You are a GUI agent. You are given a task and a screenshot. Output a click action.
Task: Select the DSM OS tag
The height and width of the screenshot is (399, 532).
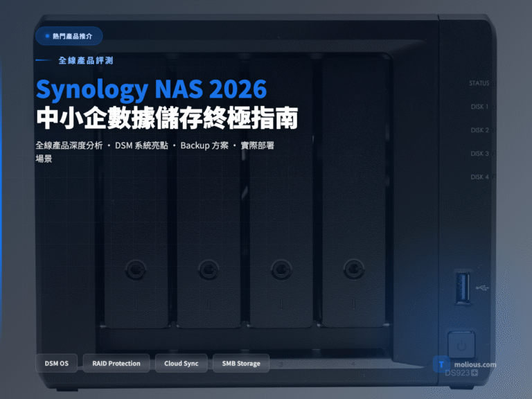pyautogui.click(x=56, y=364)
